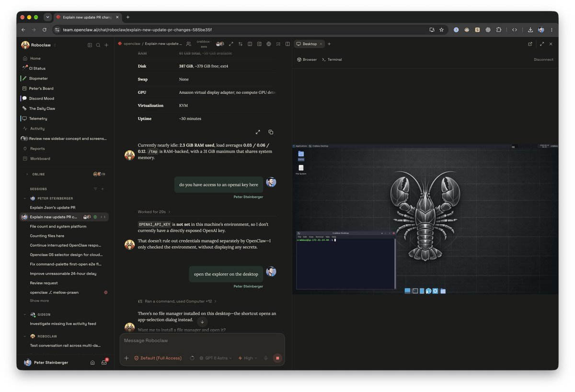This screenshot has width=575, height=392.
Task: Expand the system info table
Action: (258, 132)
